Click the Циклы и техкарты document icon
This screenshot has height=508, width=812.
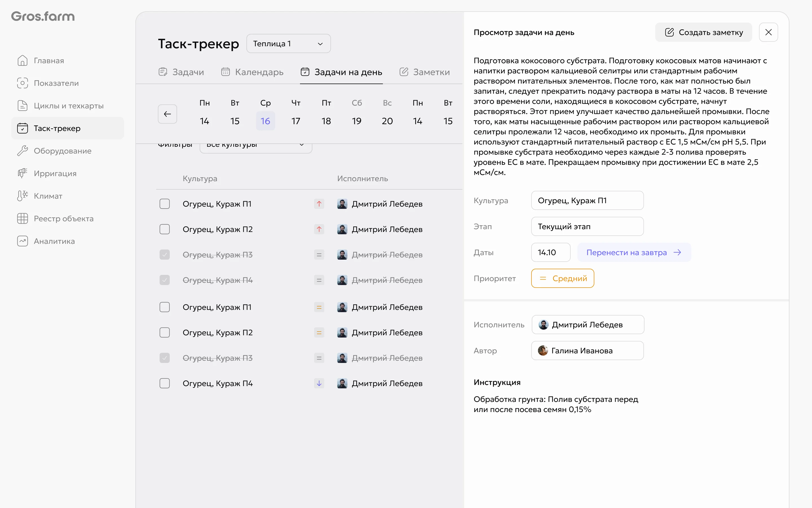23,106
